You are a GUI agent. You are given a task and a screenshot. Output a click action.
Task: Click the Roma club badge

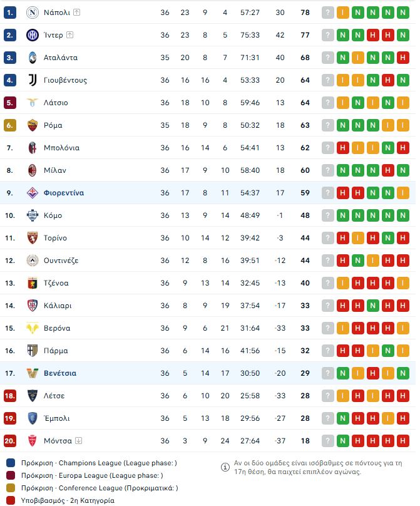point(33,125)
